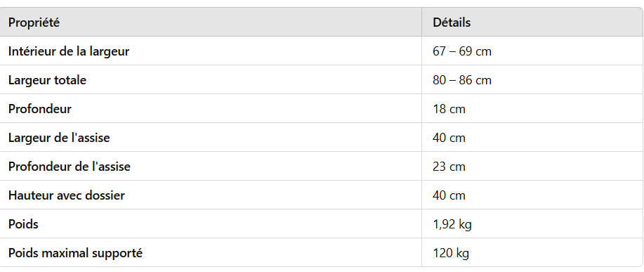Select the Poids row label
Image resolution: width=644 pixels, height=272 pixels.
23,224
